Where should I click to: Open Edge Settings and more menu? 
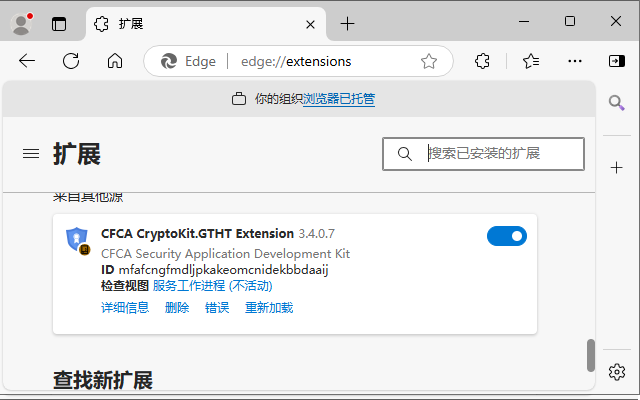click(575, 61)
